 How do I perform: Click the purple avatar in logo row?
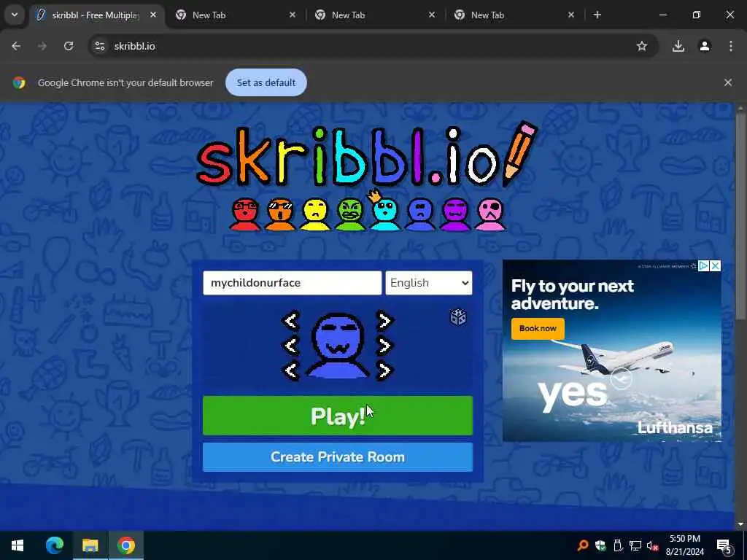(455, 214)
